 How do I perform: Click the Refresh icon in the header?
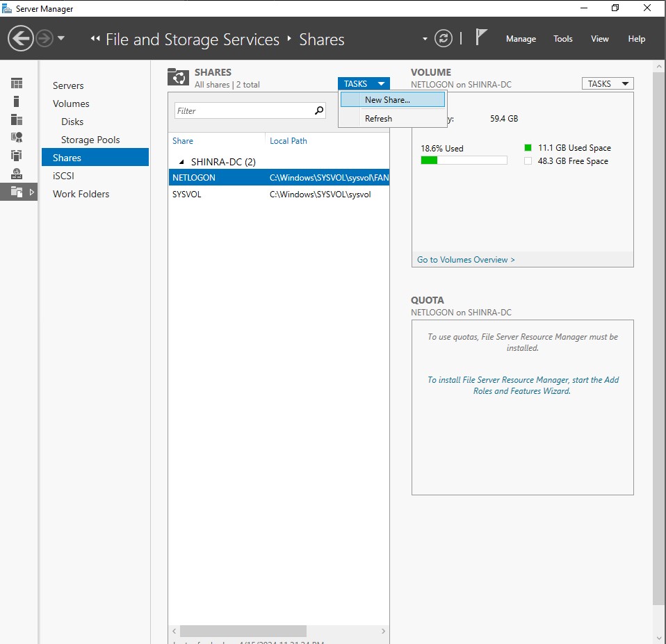[444, 38]
